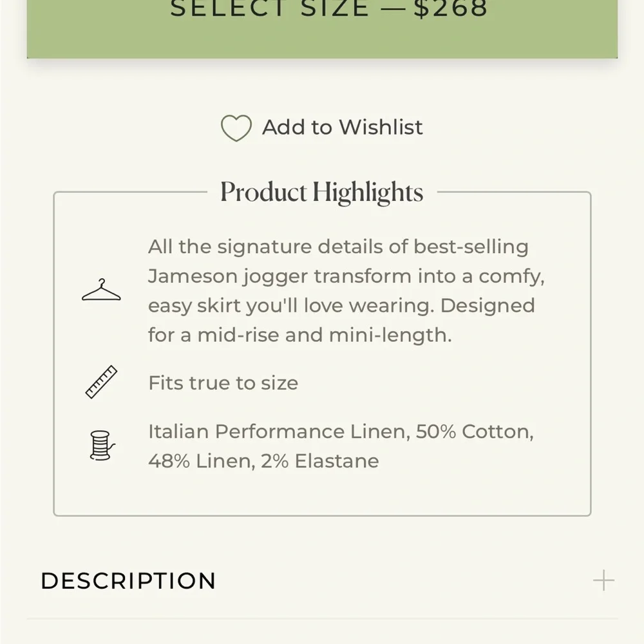This screenshot has width=644, height=644.
Task: Click the easy skirt you'll love wearing line
Action: pyautogui.click(x=341, y=306)
